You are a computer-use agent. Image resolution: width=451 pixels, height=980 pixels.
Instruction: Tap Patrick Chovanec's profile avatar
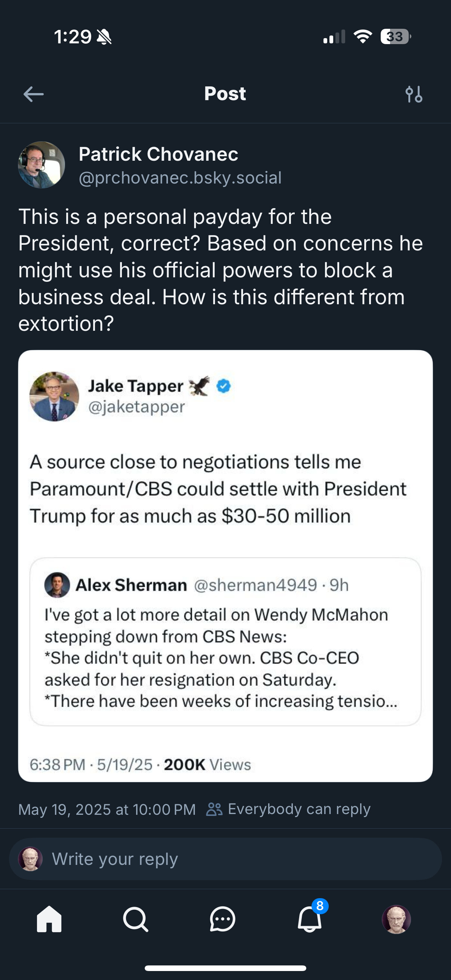pyautogui.click(x=42, y=165)
